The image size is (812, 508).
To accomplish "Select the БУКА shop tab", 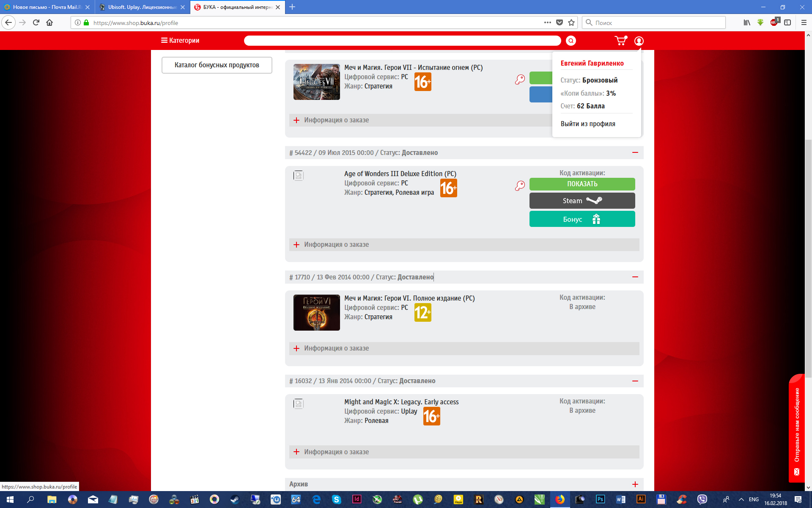I will 237,7.
